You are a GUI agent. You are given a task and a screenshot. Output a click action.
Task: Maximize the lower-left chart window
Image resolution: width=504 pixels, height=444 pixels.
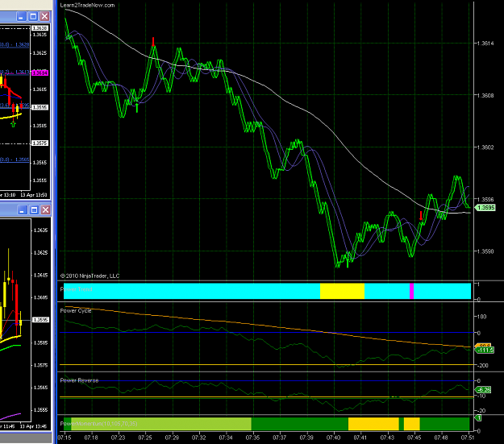click(x=34, y=210)
